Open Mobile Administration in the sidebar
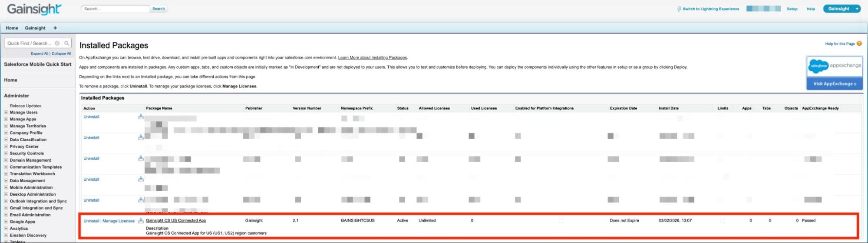The image size is (868, 243). tap(31, 187)
